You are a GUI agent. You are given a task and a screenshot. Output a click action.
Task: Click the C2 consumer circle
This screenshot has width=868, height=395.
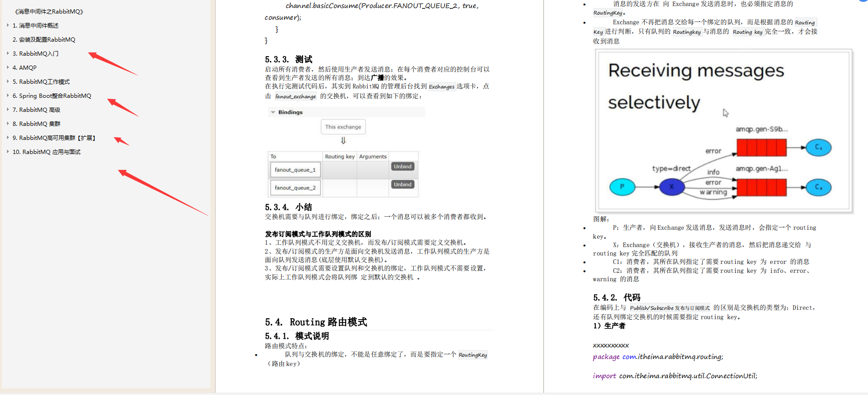click(818, 187)
